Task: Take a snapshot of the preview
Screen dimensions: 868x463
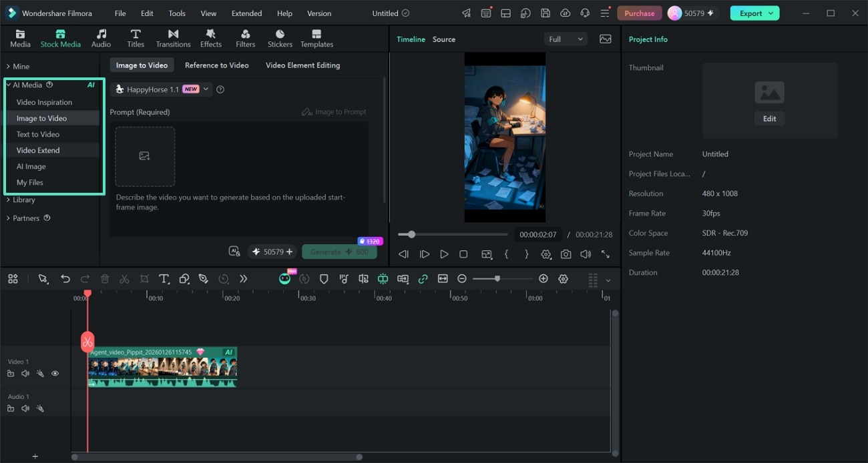Action: (x=566, y=254)
